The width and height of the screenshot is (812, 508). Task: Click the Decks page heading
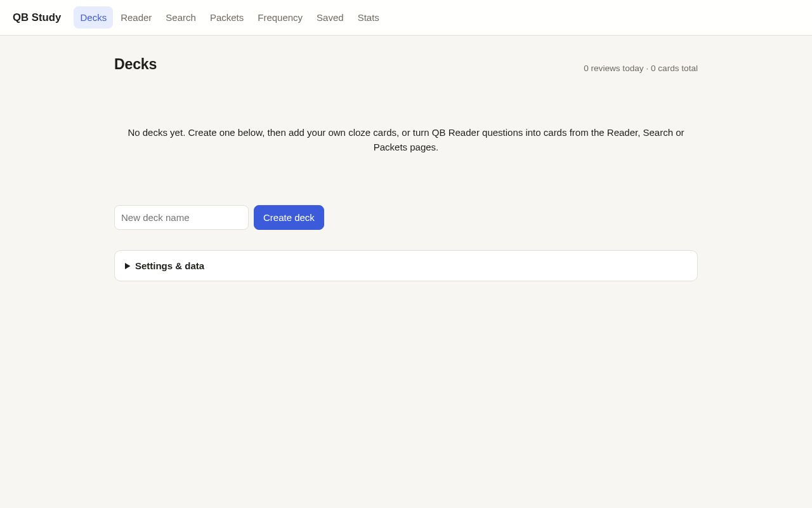135,64
